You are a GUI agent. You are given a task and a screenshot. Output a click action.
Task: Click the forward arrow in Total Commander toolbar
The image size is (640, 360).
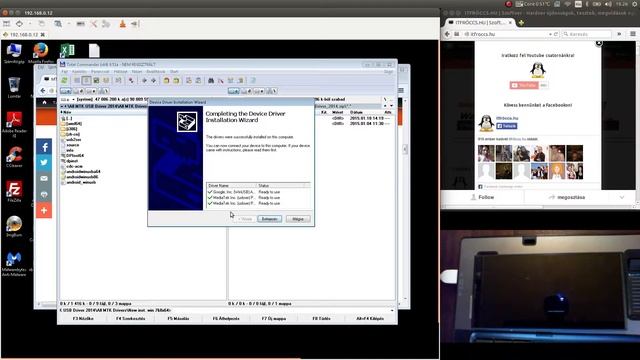pyautogui.click(x=153, y=80)
